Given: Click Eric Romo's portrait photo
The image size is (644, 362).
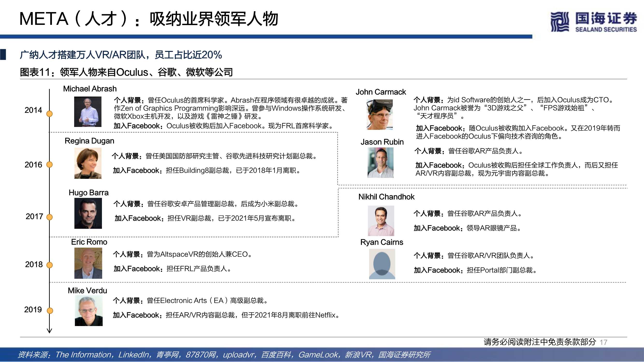Looking at the screenshot, I should (88, 263).
